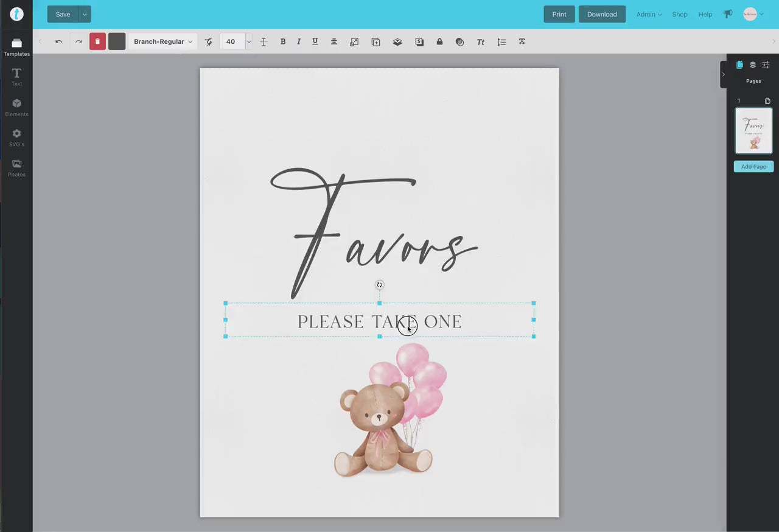The image size is (779, 532).
Task: Click the dollar-sign page icon in toolbar
Action: 419,41
